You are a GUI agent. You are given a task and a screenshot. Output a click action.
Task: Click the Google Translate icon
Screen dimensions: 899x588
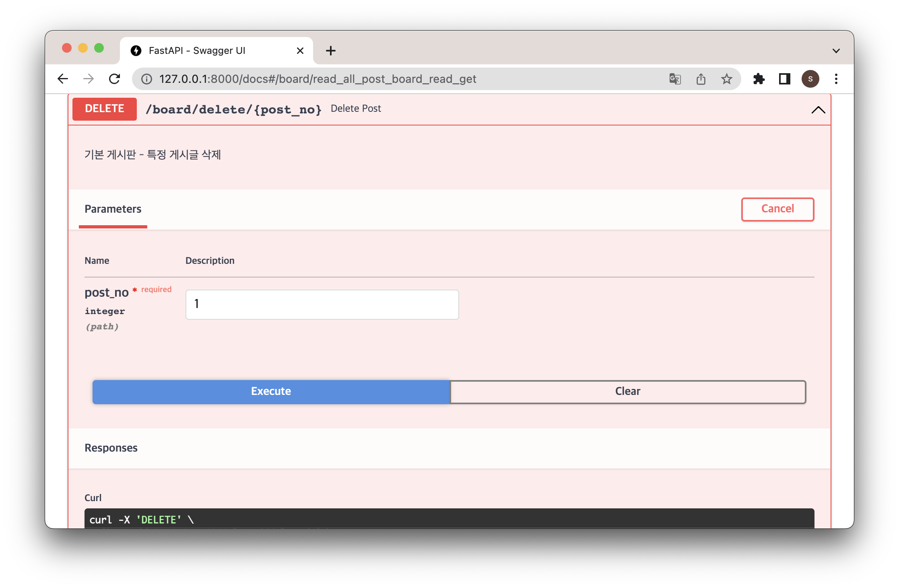pyautogui.click(x=675, y=79)
